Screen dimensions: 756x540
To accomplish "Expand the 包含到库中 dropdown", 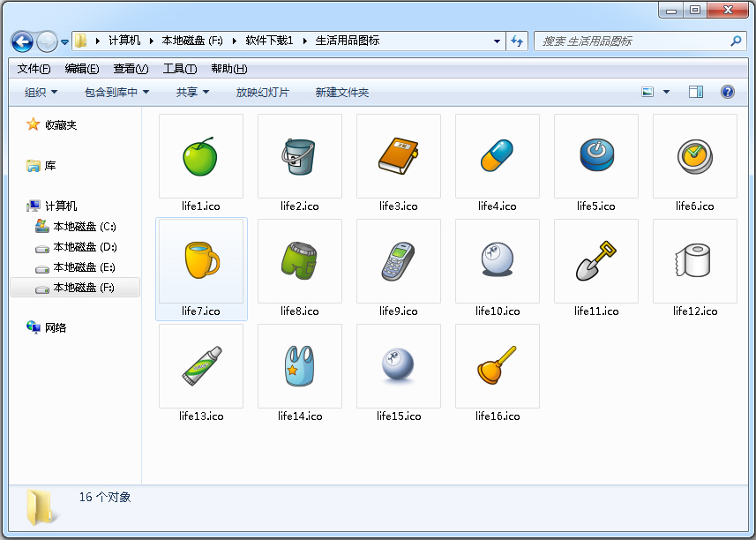I will click(x=116, y=92).
